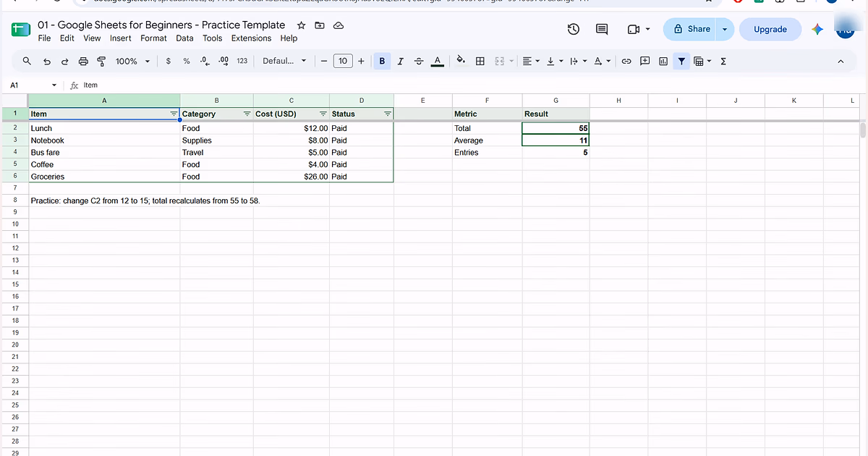Image resolution: width=868 pixels, height=456 pixels.
Task: Open the Edit menu
Action: (x=67, y=38)
